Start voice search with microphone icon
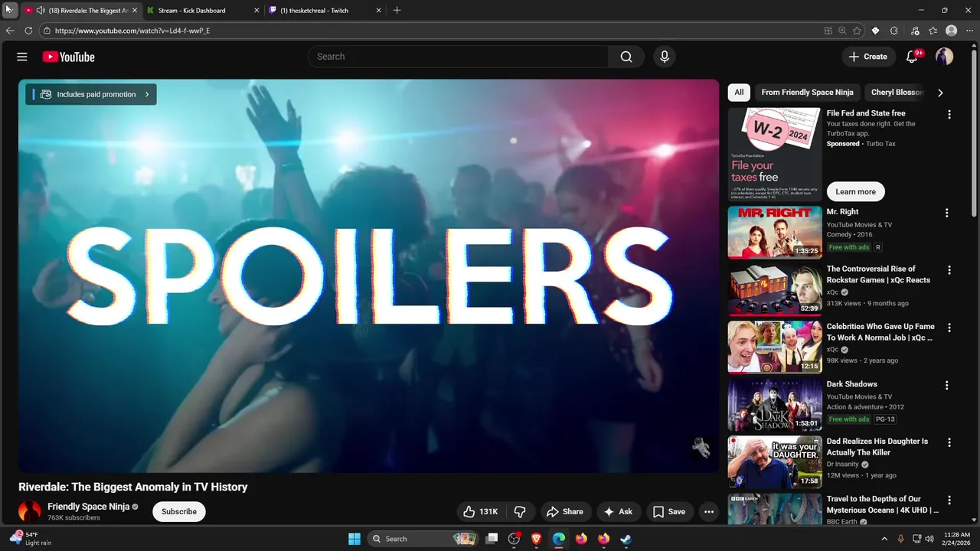 665,57
